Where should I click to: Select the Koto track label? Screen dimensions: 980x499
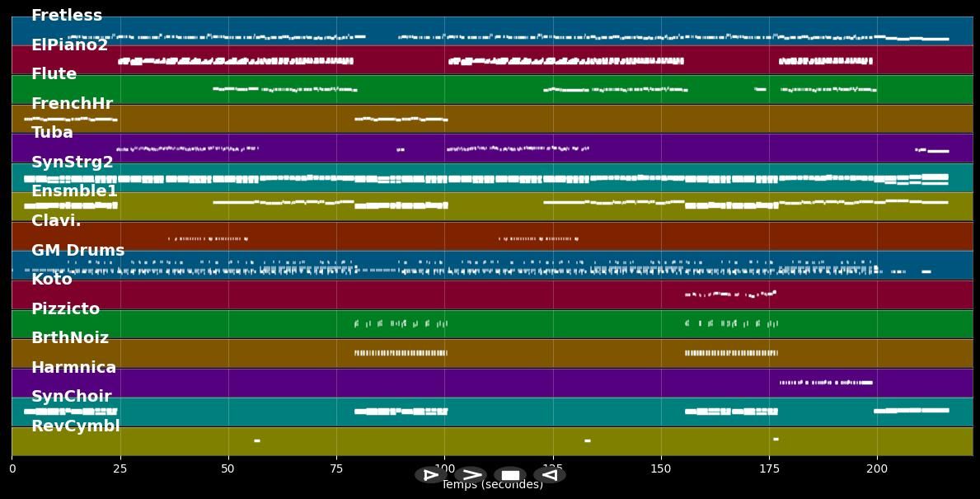click(52, 280)
